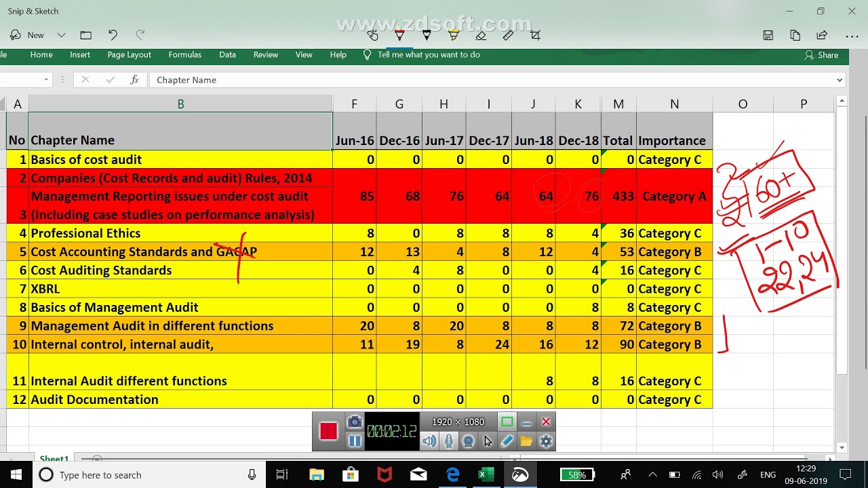Save the snip with the floppy disk icon

(768, 35)
